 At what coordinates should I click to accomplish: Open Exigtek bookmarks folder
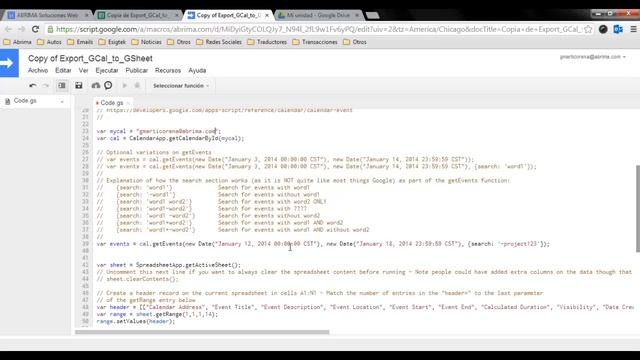tap(112, 42)
